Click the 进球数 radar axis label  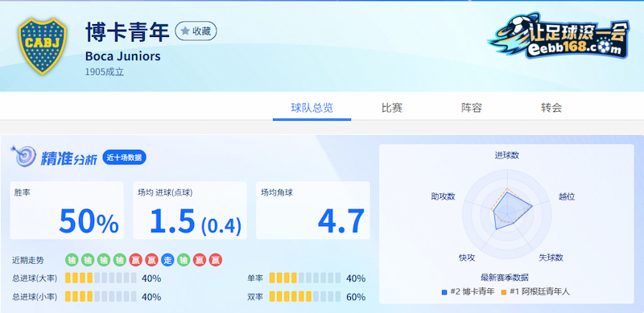click(507, 155)
